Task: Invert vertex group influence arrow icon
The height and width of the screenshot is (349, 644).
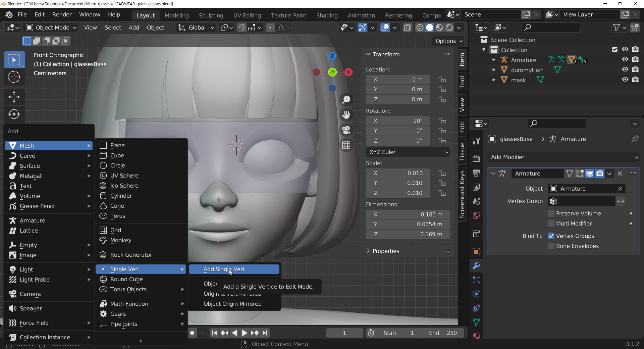Action: pos(621,201)
